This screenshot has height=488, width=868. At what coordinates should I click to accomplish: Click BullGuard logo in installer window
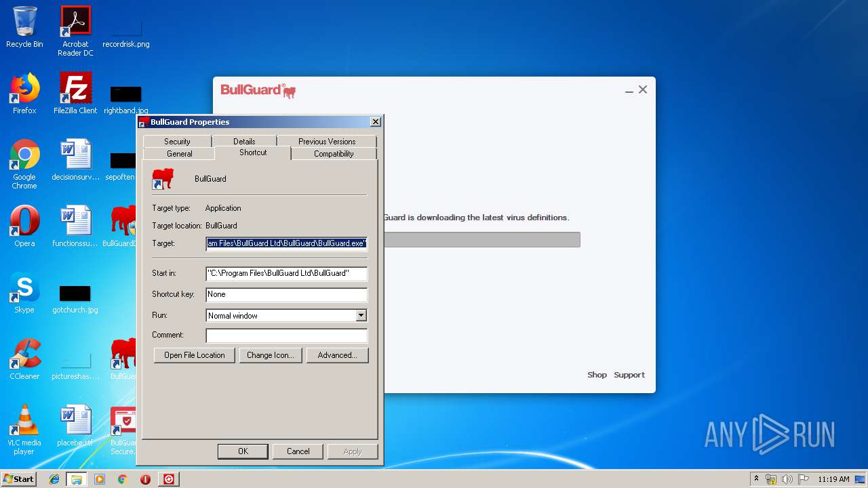point(258,90)
